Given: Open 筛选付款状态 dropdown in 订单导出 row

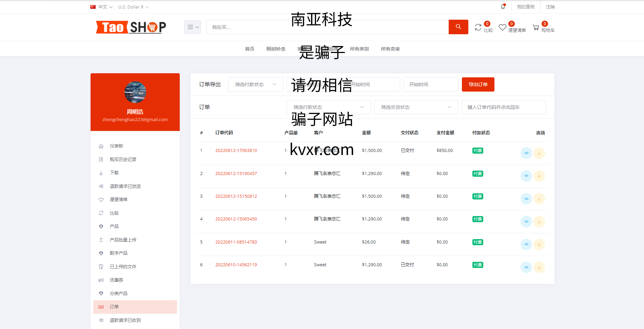Looking at the screenshot, I should (x=256, y=84).
